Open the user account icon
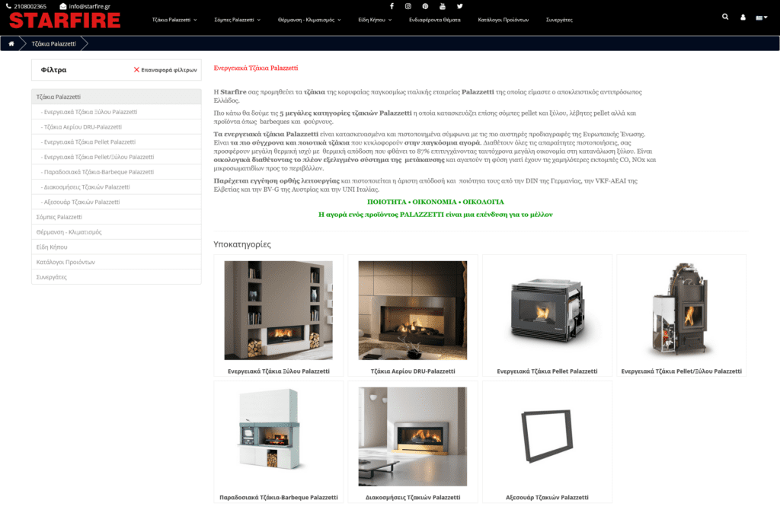The width and height of the screenshot is (780, 532). pyautogui.click(x=743, y=17)
